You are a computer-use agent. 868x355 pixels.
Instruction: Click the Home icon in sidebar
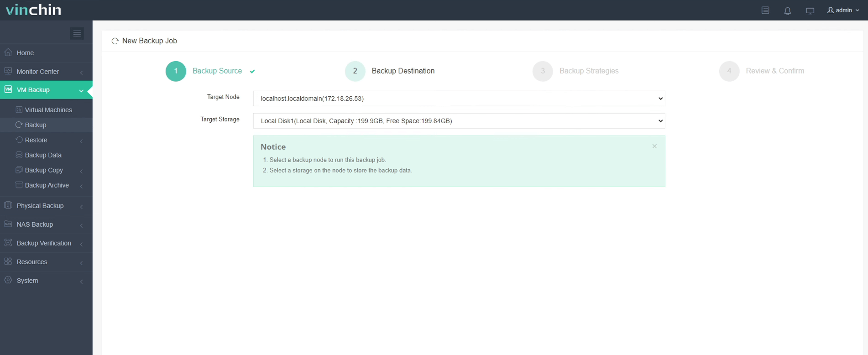click(x=8, y=52)
